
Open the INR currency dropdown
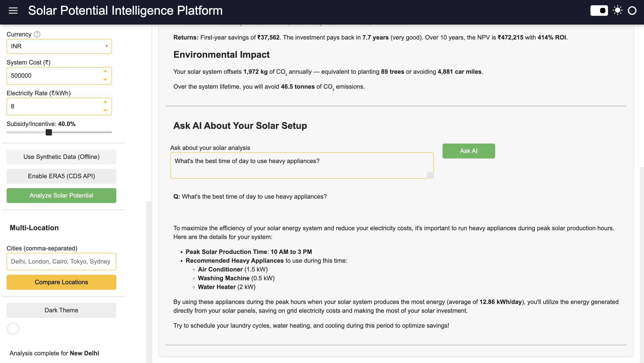(59, 46)
